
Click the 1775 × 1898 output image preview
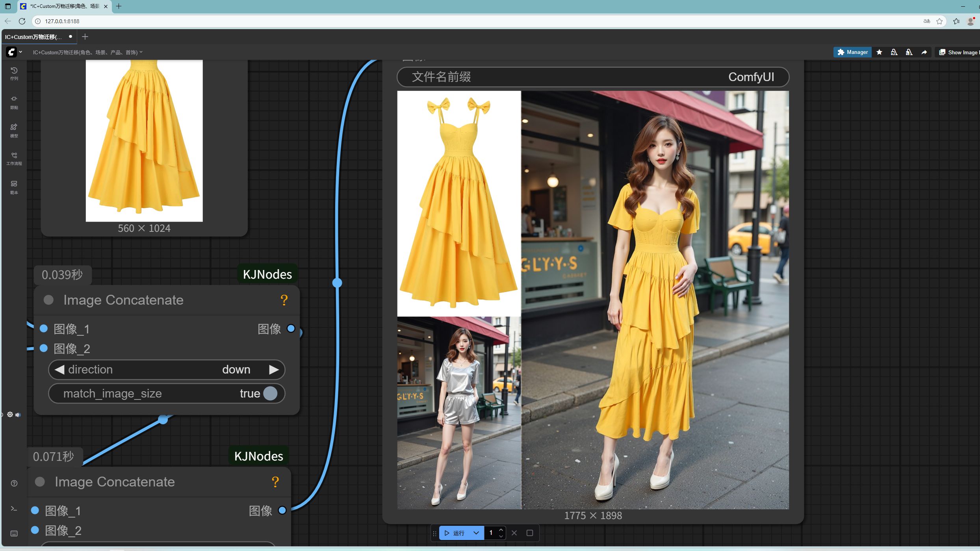click(593, 300)
